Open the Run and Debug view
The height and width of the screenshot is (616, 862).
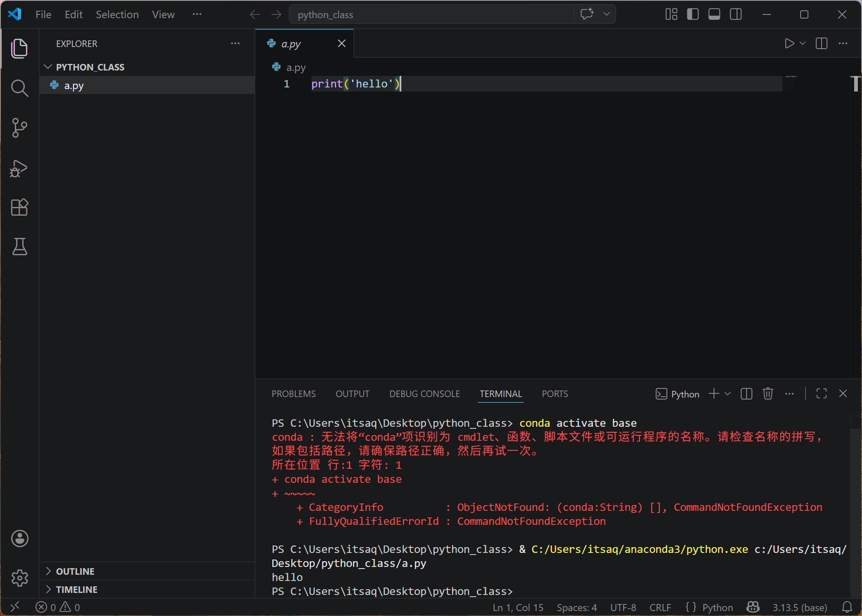[x=19, y=168]
